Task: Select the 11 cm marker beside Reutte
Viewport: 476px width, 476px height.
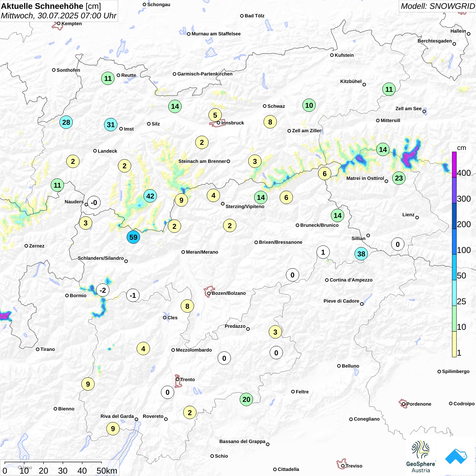Action: 108,78
